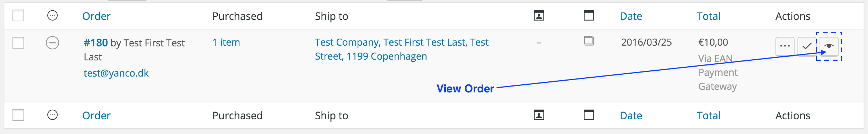868x134 pixels.
Task: Sort orders by the Total column header
Action: point(709,16)
